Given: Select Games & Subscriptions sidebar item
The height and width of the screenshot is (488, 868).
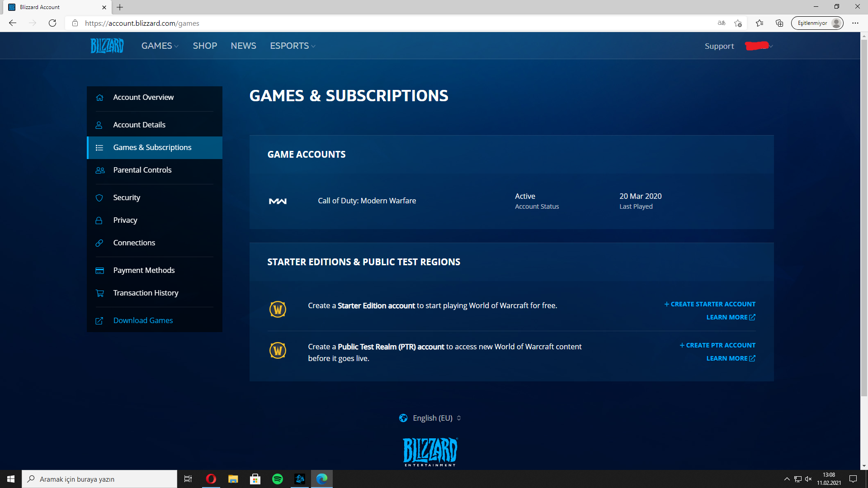Looking at the screenshot, I should point(155,148).
